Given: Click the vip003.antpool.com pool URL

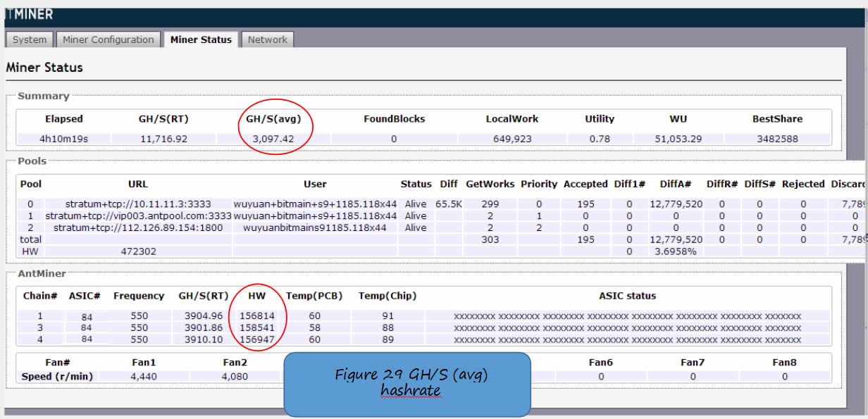Looking at the screenshot, I should click(x=138, y=215).
